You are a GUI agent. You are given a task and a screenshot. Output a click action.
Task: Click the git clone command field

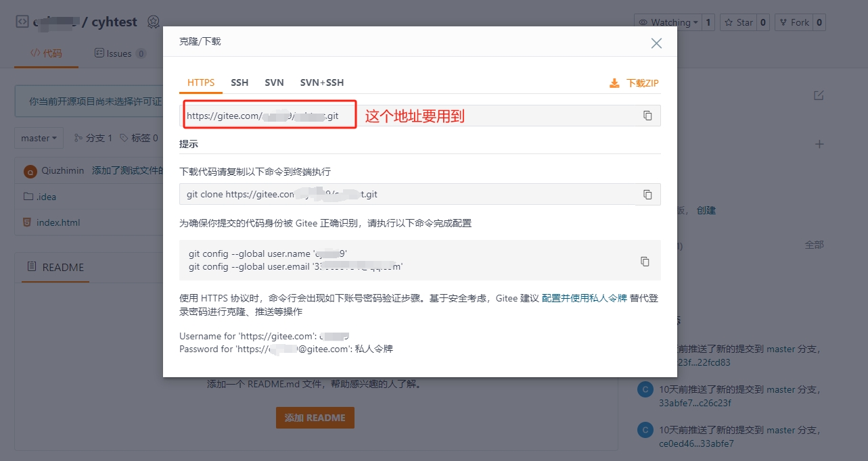coord(419,194)
